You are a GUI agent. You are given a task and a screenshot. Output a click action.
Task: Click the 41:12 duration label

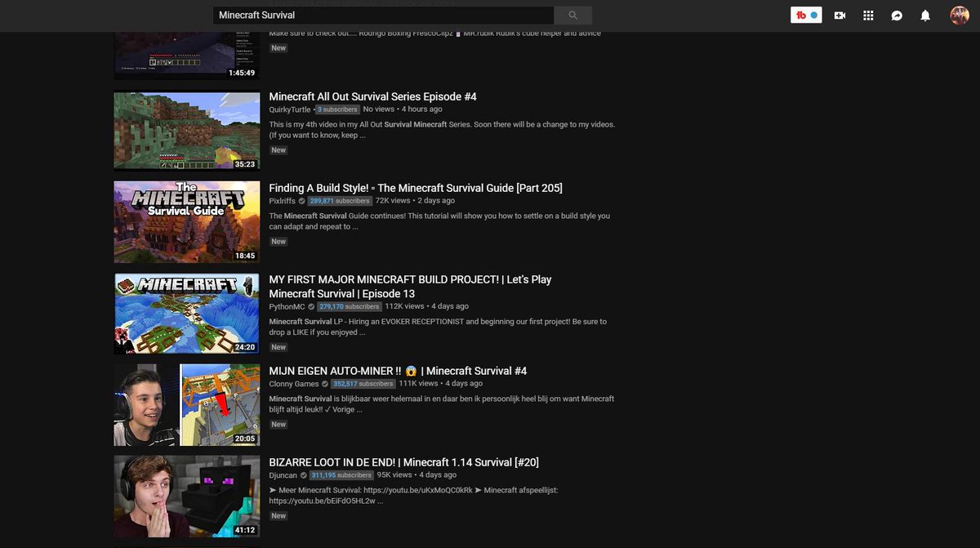coord(245,530)
